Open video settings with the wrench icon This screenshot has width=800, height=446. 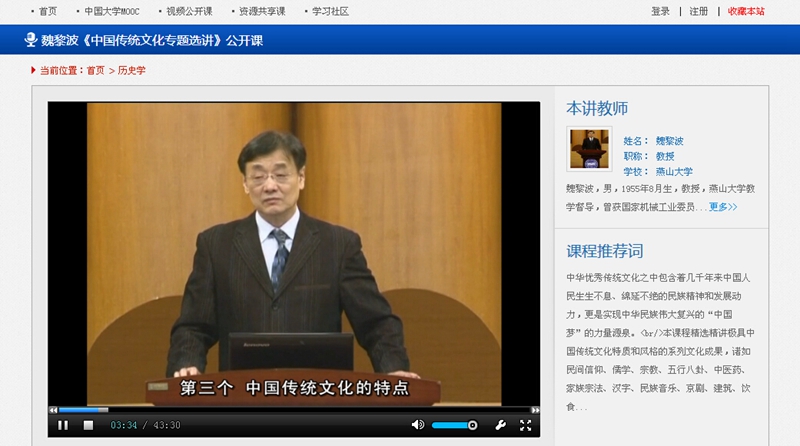[500, 425]
